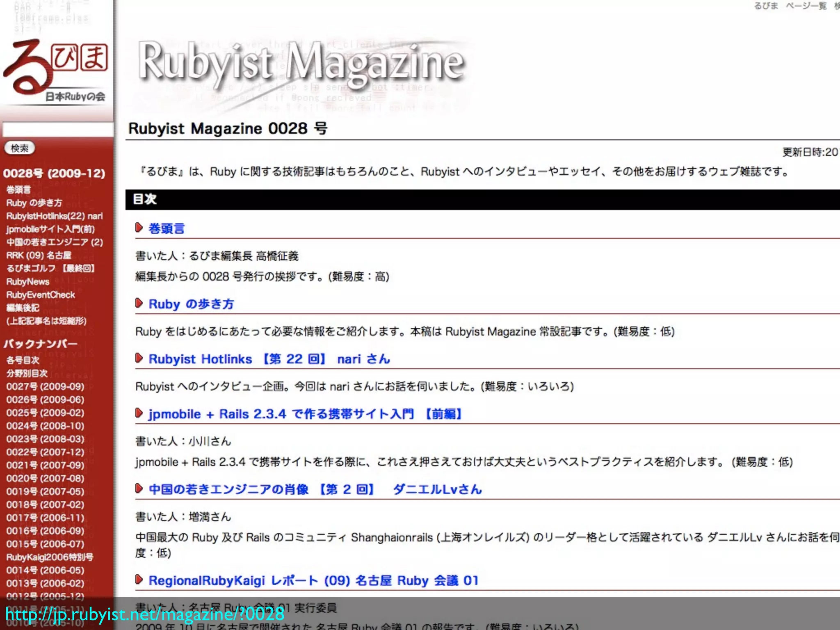Open the るびま link in the top navigation

tap(766, 6)
